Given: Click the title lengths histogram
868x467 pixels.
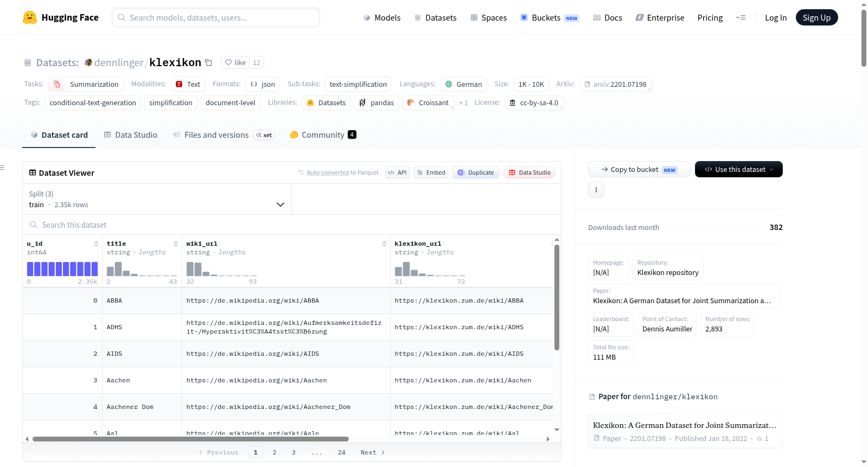Looking at the screenshot, I should click(x=142, y=269).
